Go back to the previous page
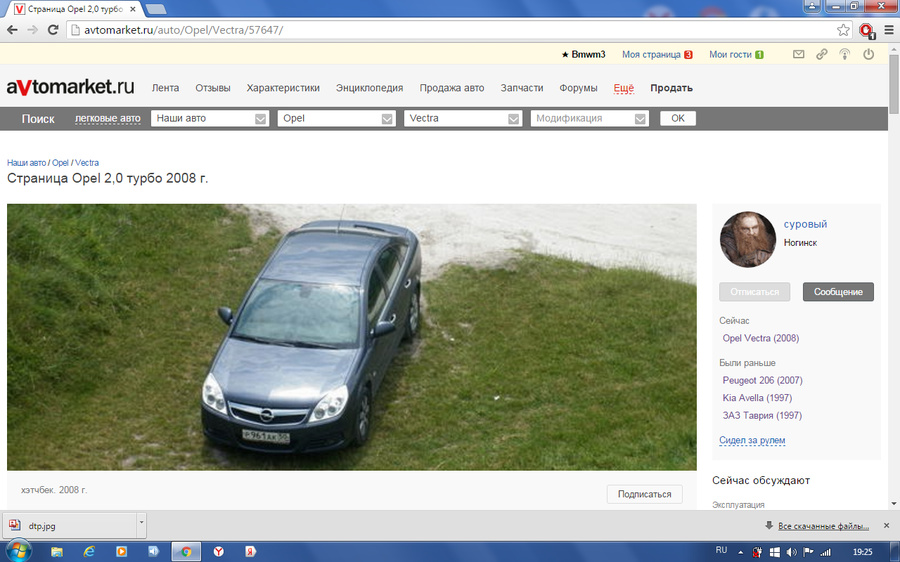This screenshot has width=900, height=562. (12, 30)
